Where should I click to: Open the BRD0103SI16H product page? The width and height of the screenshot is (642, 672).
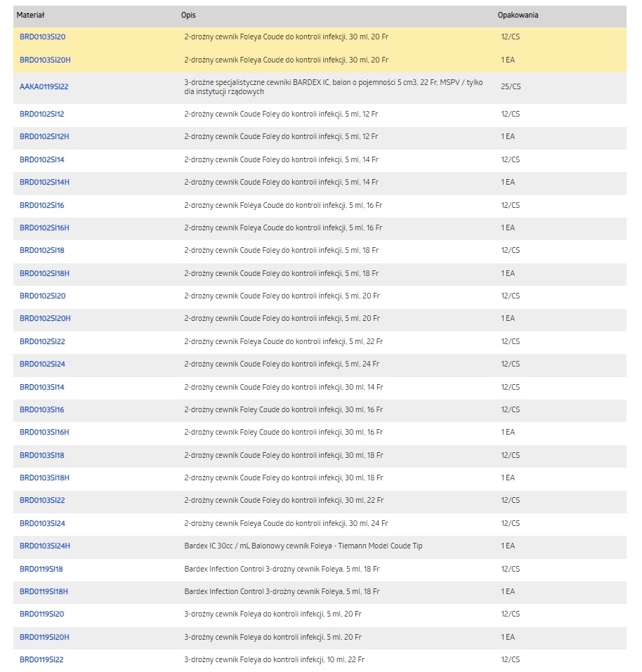click(44, 432)
